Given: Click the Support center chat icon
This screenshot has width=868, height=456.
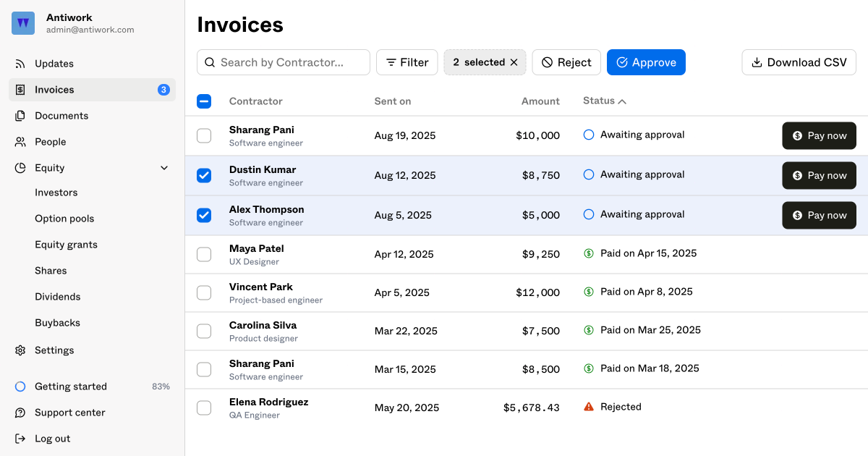Looking at the screenshot, I should (x=20, y=413).
